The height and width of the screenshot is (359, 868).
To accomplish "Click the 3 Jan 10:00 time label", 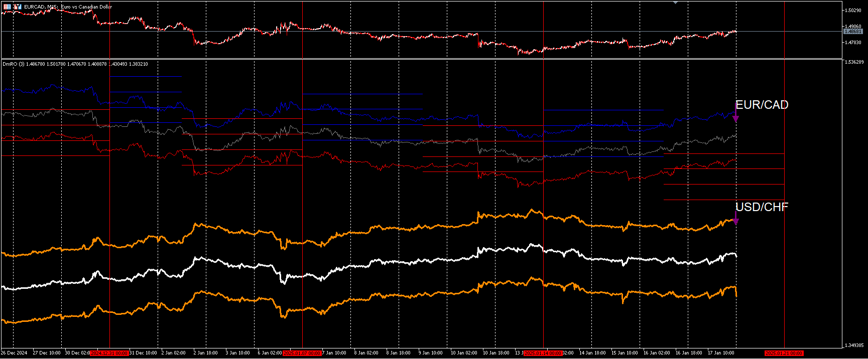I will coord(237,353).
